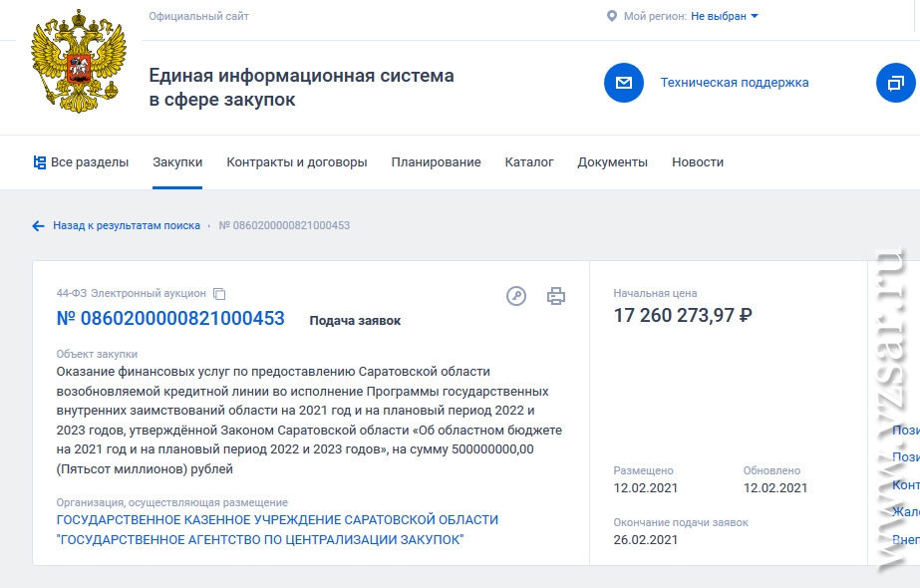Open procurement number 0860200000821000453 link
This screenshot has width=920, height=588.
pyautogui.click(x=170, y=319)
